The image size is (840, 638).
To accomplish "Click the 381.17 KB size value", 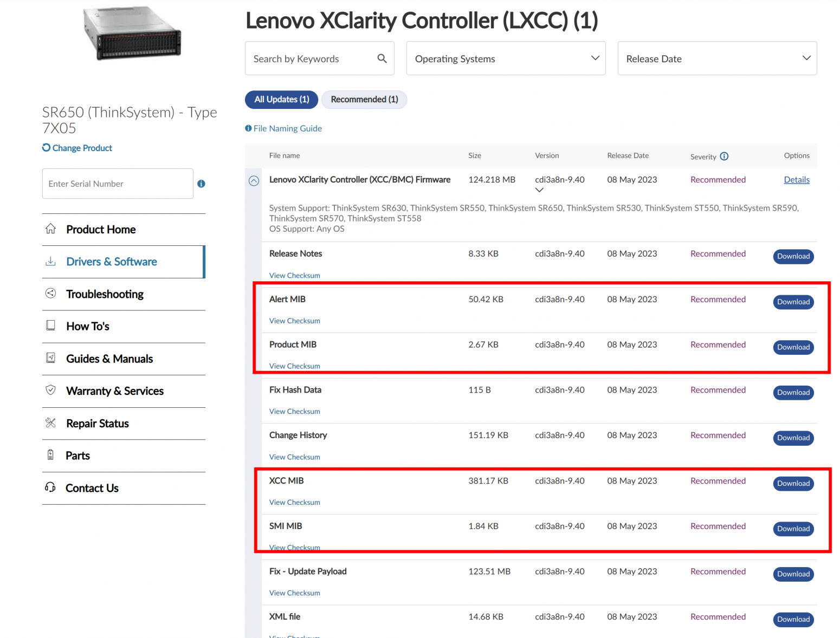I will pos(488,481).
